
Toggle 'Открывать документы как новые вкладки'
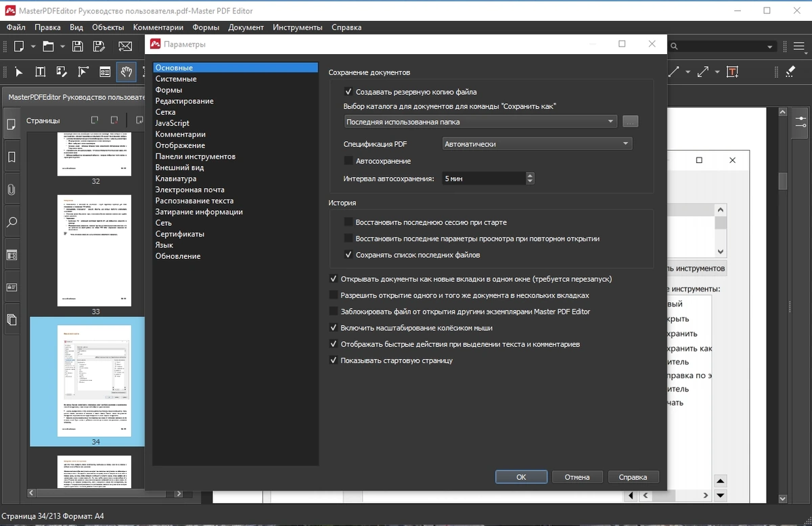click(x=334, y=279)
